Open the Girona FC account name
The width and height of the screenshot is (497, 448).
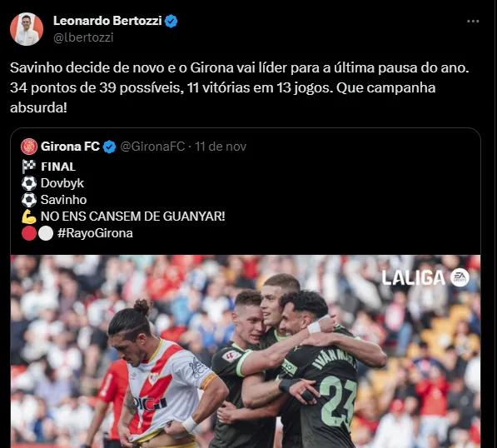click(x=70, y=147)
